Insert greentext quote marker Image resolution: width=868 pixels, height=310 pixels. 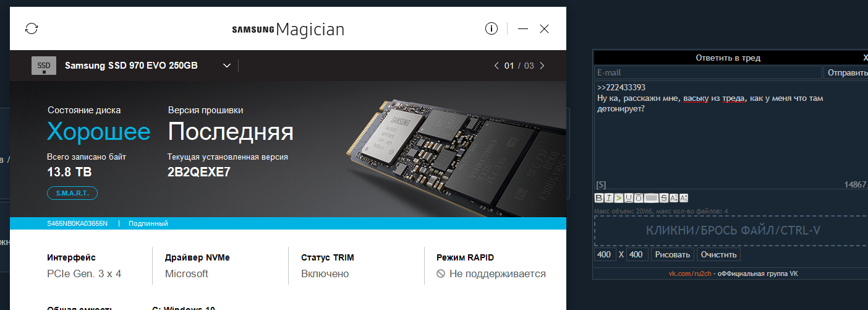coord(619,198)
